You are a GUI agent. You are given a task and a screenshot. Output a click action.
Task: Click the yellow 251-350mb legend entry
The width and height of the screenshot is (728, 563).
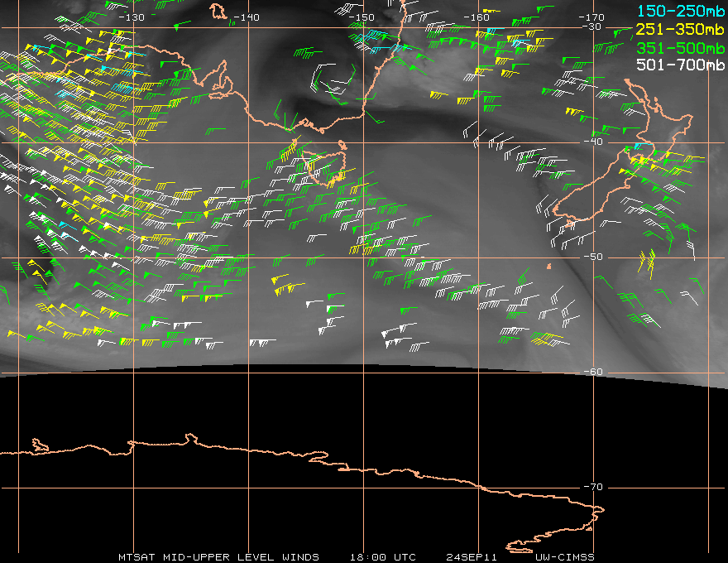coord(680,28)
